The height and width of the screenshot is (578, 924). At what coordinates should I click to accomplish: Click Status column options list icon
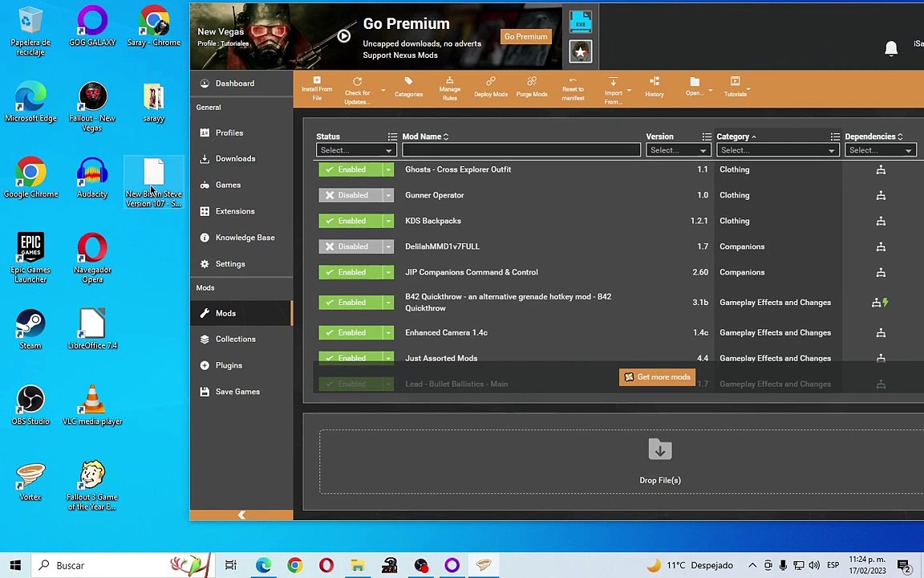(392, 136)
